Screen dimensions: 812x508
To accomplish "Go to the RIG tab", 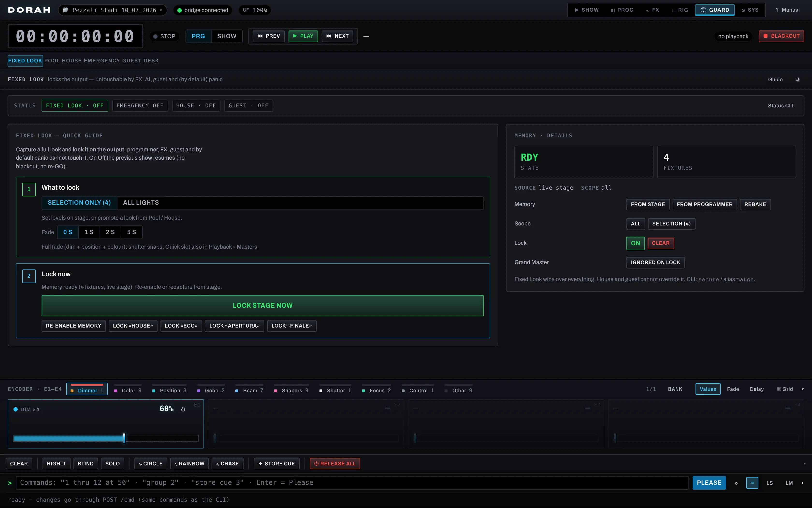I will [680, 10].
